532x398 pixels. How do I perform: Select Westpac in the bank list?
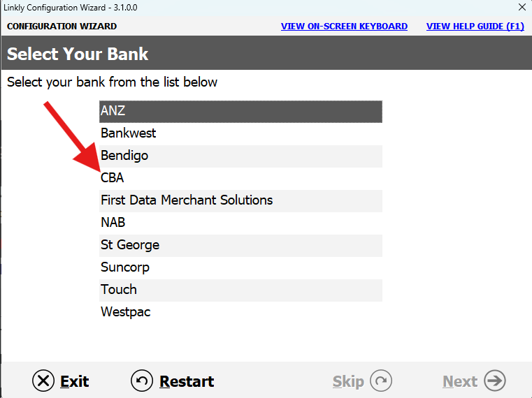coord(240,313)
